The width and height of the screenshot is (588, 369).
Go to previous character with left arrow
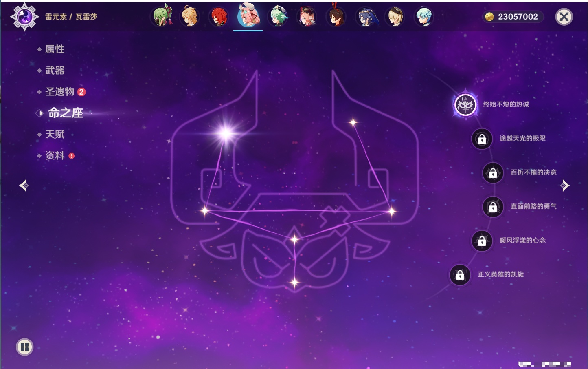click(24, 186)
